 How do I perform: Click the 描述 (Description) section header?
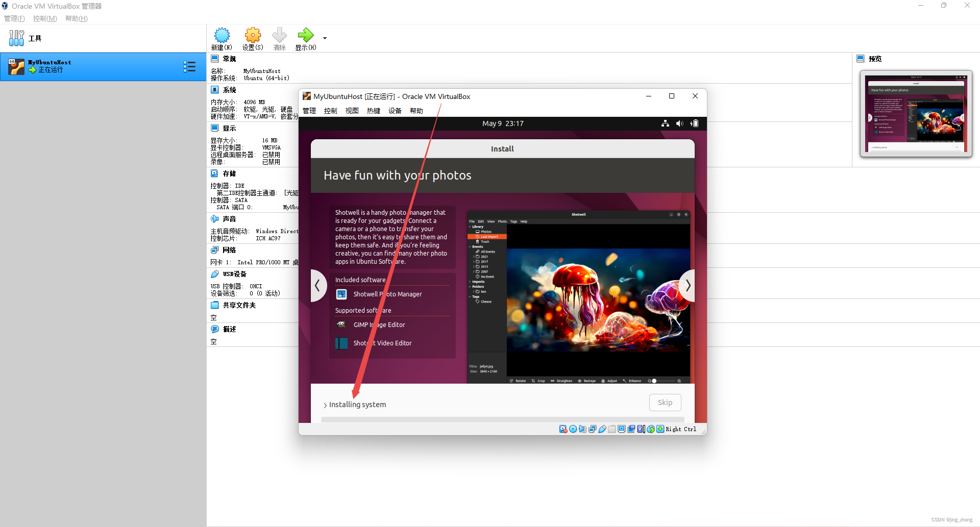click(229, 329)
